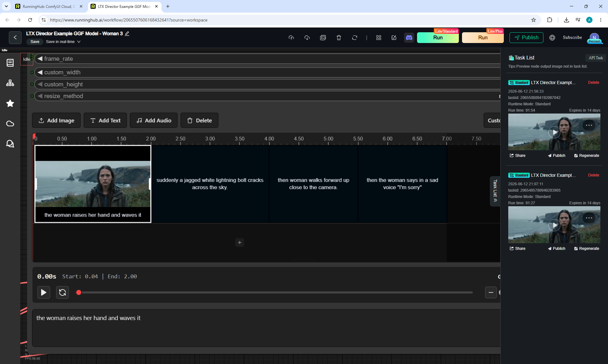Open the more options on the first task video

[589, 125]
